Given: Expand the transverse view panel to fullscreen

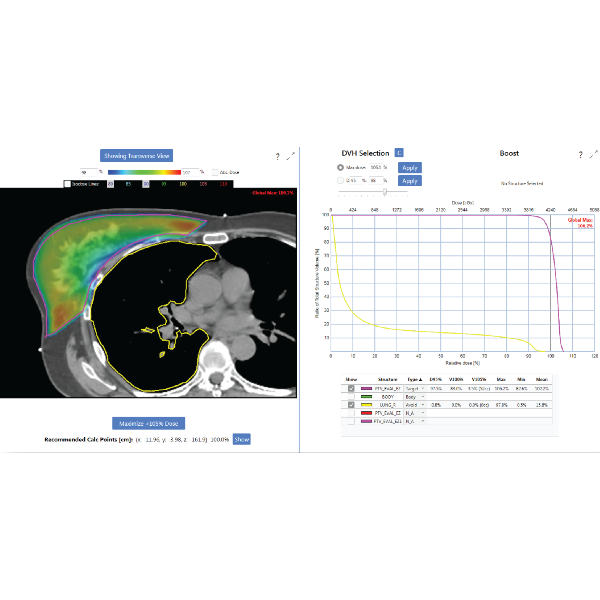Looking at the screenshot, I should pos(290,156).
